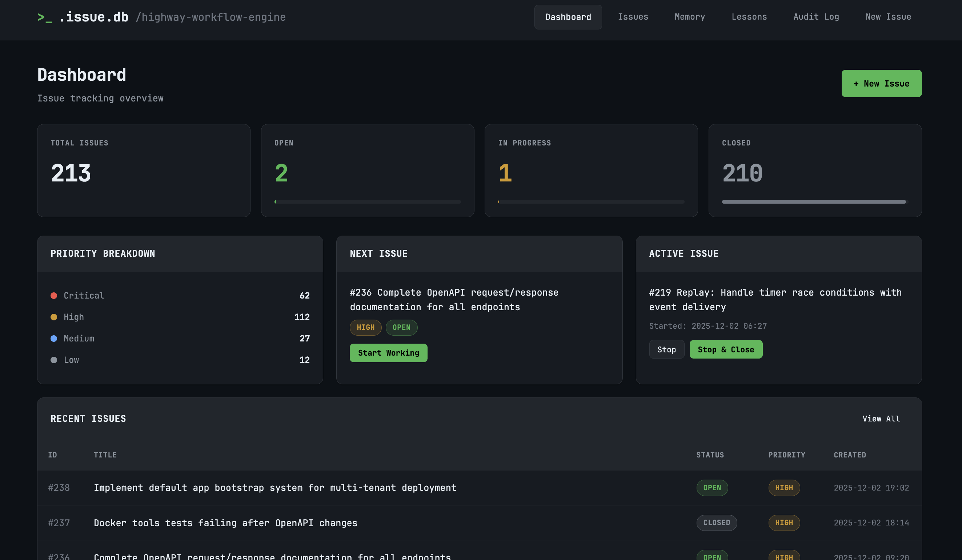Screen dimensions: 962x560
Task: Open the Issues tab in navigation
Action: [633, 17]
